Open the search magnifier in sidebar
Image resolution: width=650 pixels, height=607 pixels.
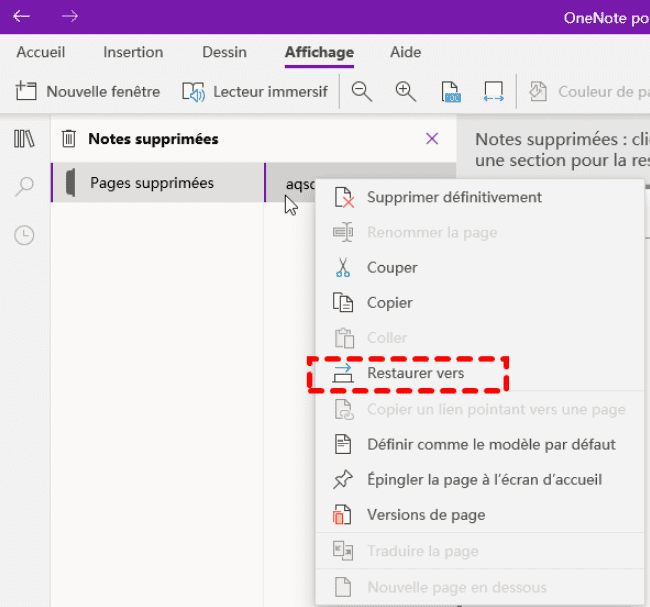pyautogui.click(x=24, y=187)
